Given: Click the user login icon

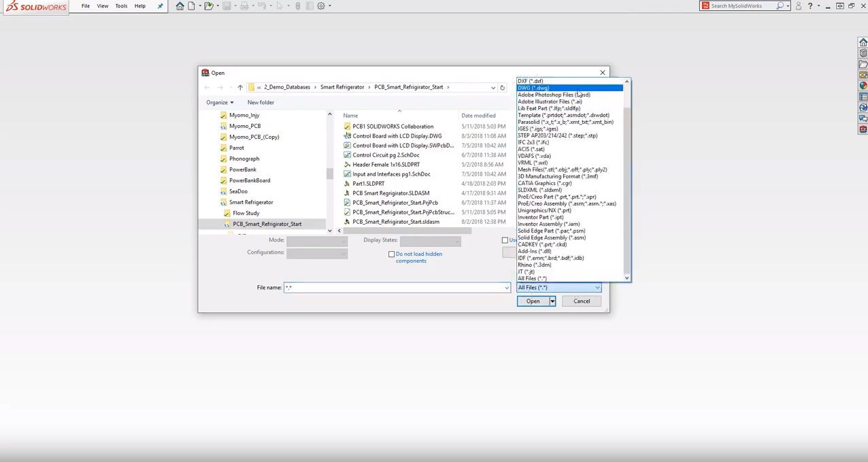Looking at the screenshot, I should point(799,6).
